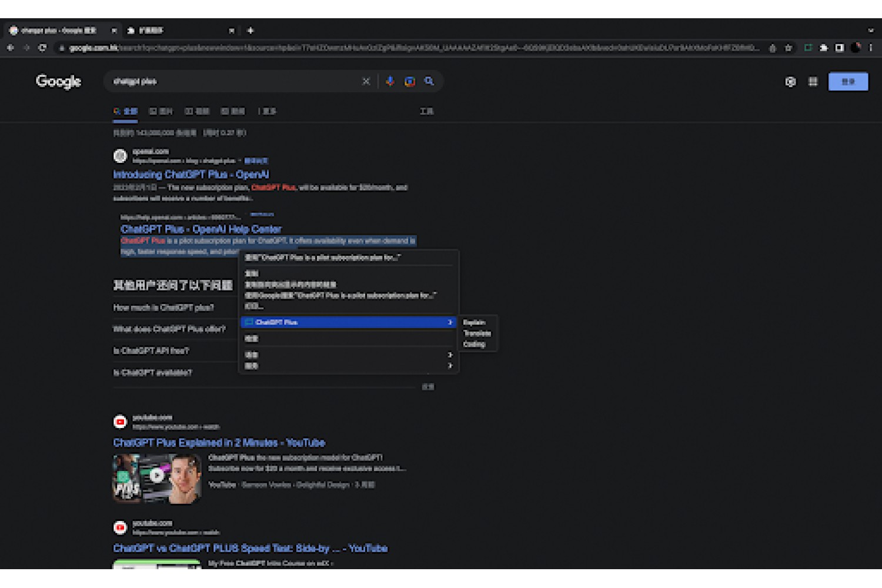Choose Explain in the ChatGPT Plus submenu
The image size is (882, 588).
(477, 322)
